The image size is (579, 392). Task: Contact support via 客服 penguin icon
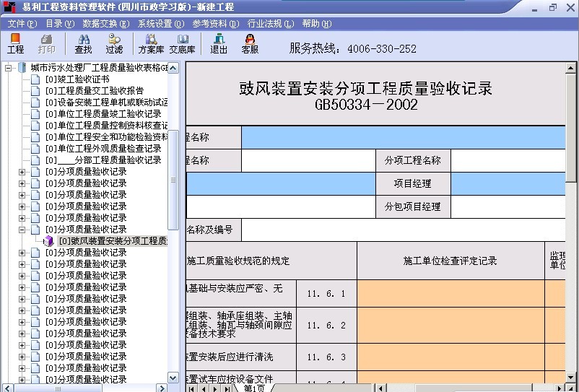[250, 43]
